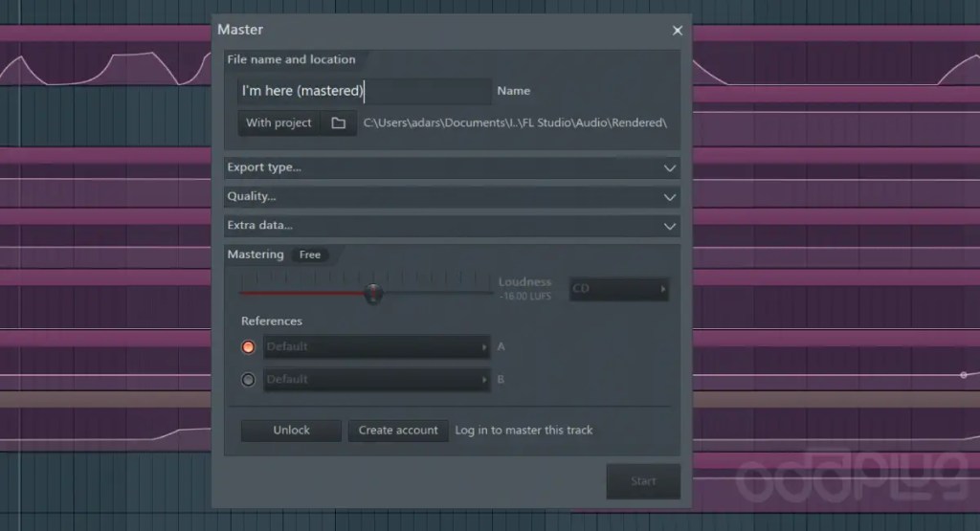980x531 pixels.
Task: Select reference A radio button
Action: (248, 346)
